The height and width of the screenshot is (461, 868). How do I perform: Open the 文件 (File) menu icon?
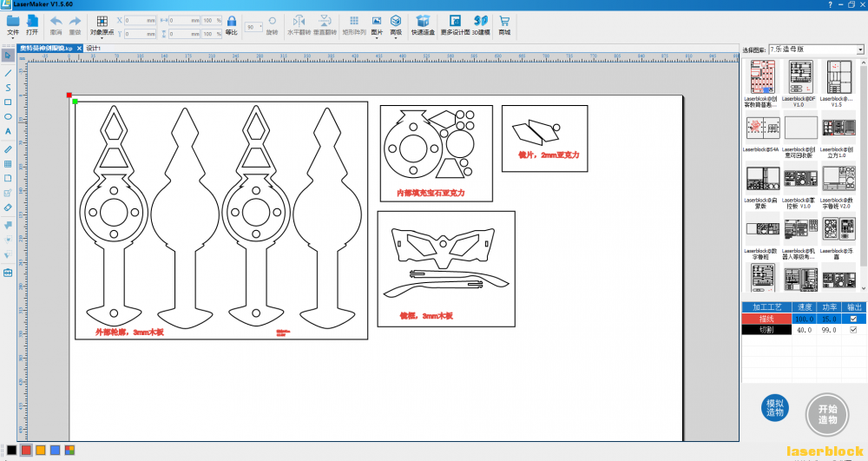click(13, 25)
